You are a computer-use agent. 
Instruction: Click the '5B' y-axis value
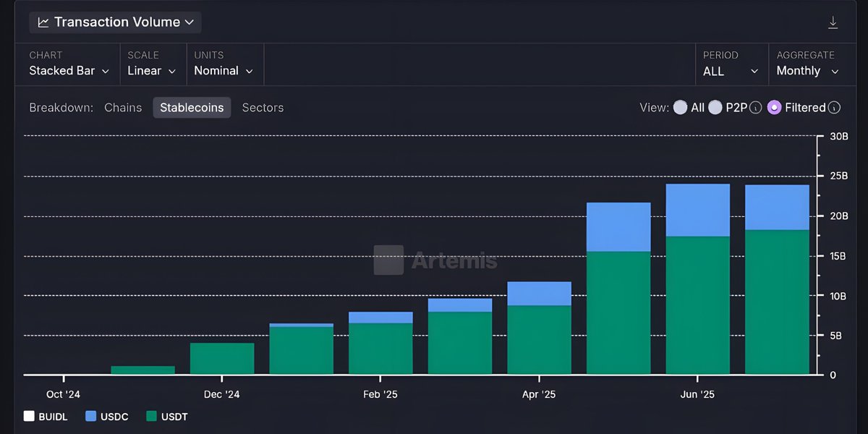point(838,336)
